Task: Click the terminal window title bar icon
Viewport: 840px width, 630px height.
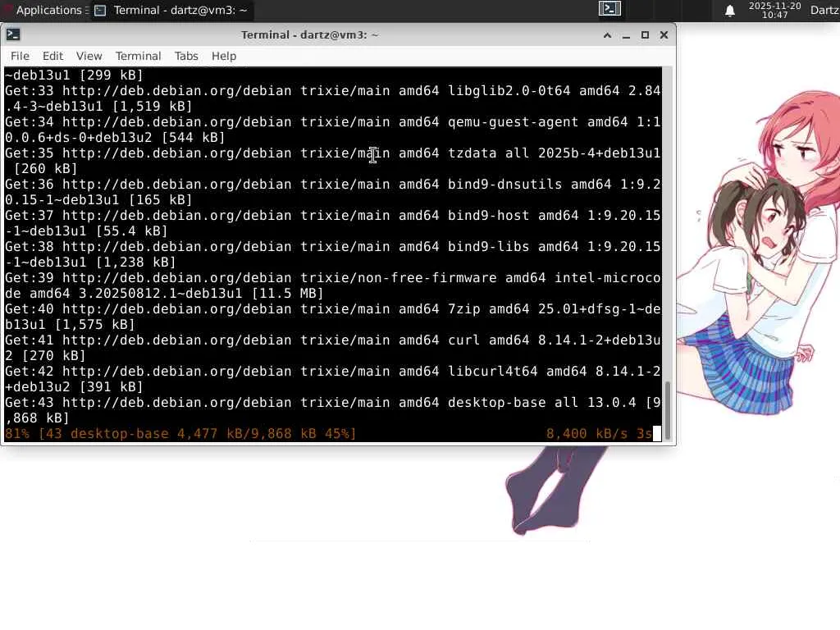Action: point(13,34)
